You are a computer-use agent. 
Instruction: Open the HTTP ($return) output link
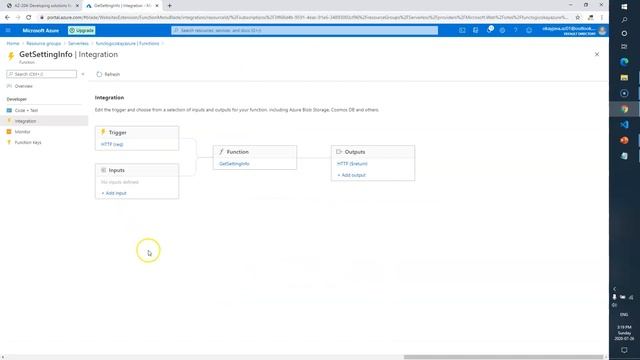click(352, 164)
